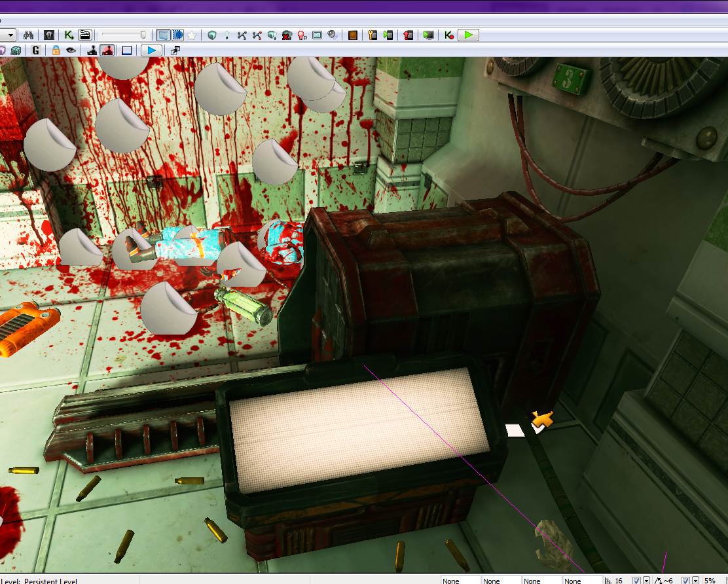Build geometry with the teal cube icon
Viewport: 728px width, 584px height.
[x=212, y=35]
